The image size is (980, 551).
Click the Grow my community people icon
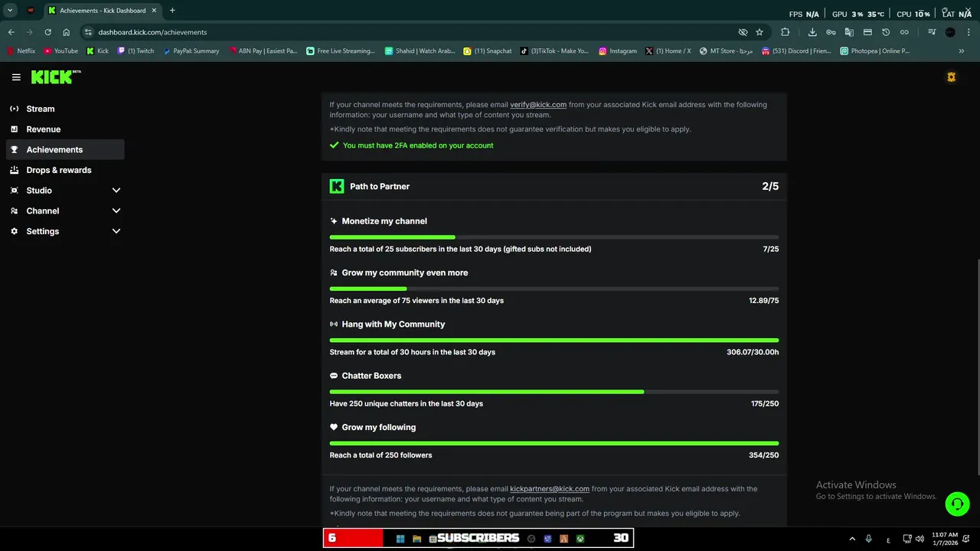click(334, 272)
